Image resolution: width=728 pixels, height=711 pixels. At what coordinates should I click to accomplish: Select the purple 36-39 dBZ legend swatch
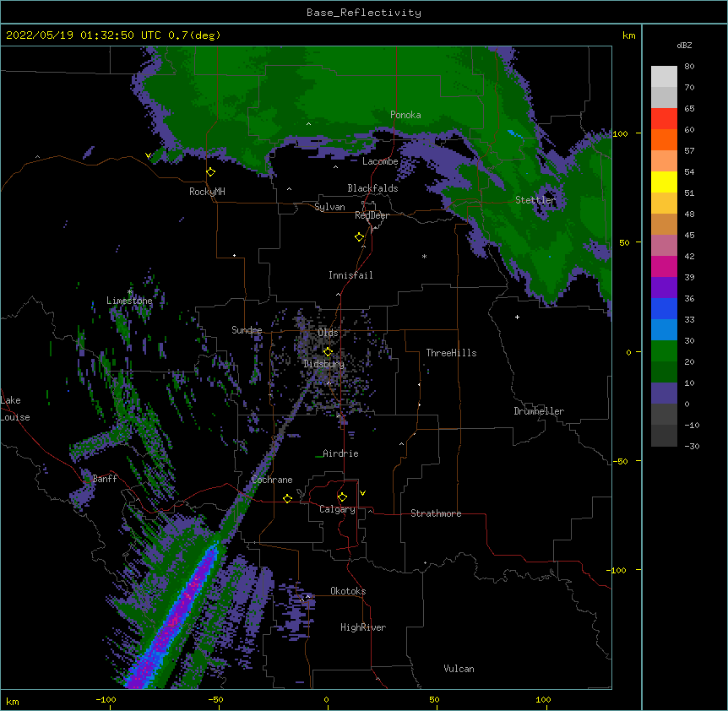[664, 288]
